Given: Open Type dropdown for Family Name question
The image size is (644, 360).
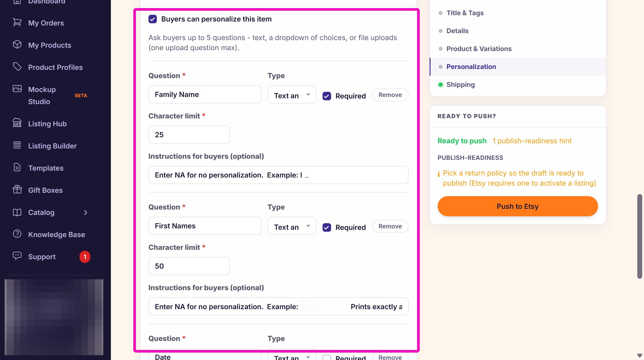Looking at the screenshot, I should coord(292,95).
